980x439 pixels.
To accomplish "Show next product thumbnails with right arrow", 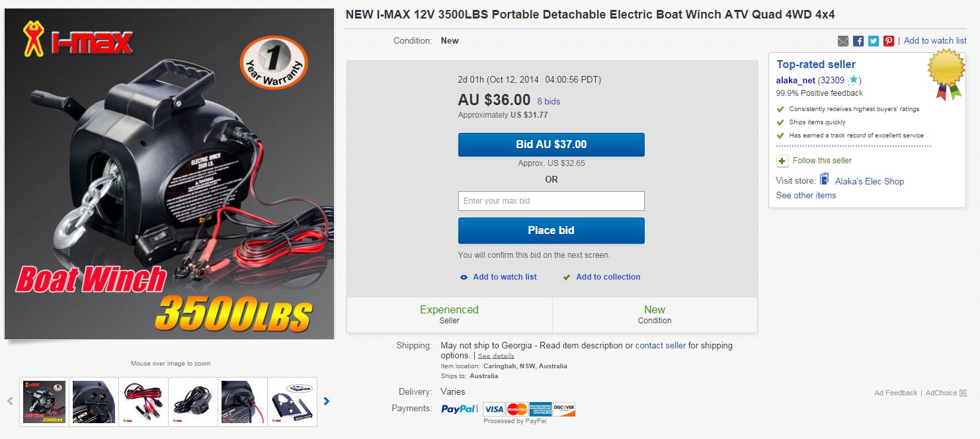I will click(x=326, y=401).
